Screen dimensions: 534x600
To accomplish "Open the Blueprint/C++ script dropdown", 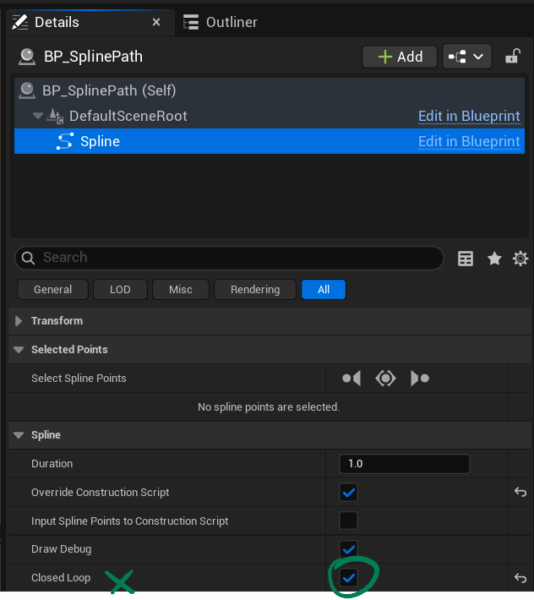I will click(467, 57).
